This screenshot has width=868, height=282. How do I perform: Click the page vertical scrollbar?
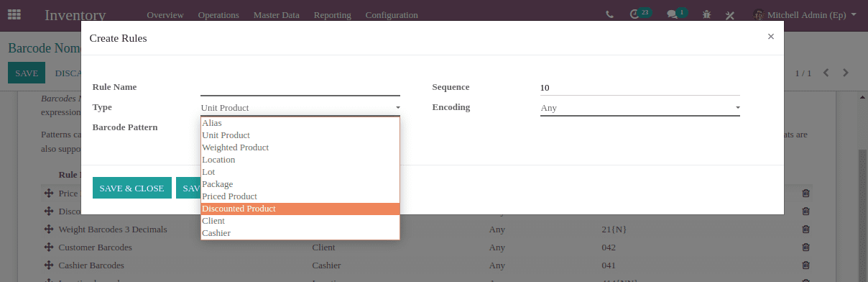click(x=863, y=187)
